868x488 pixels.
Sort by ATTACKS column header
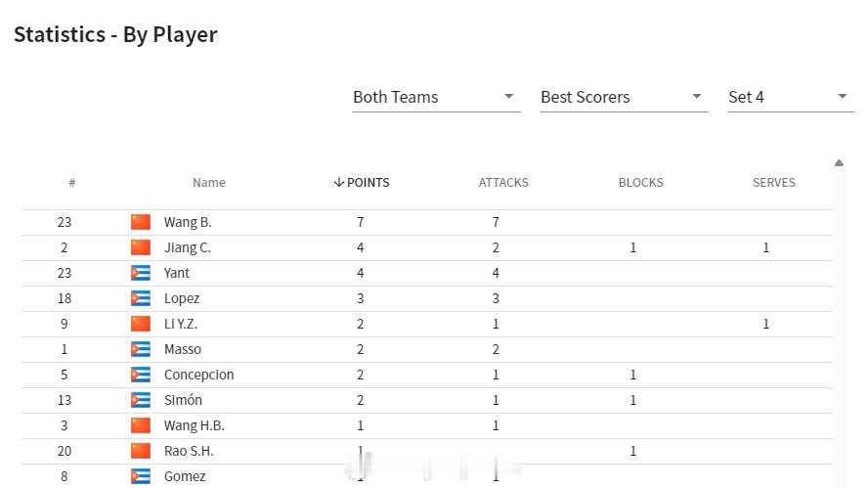tap(503, 183)
